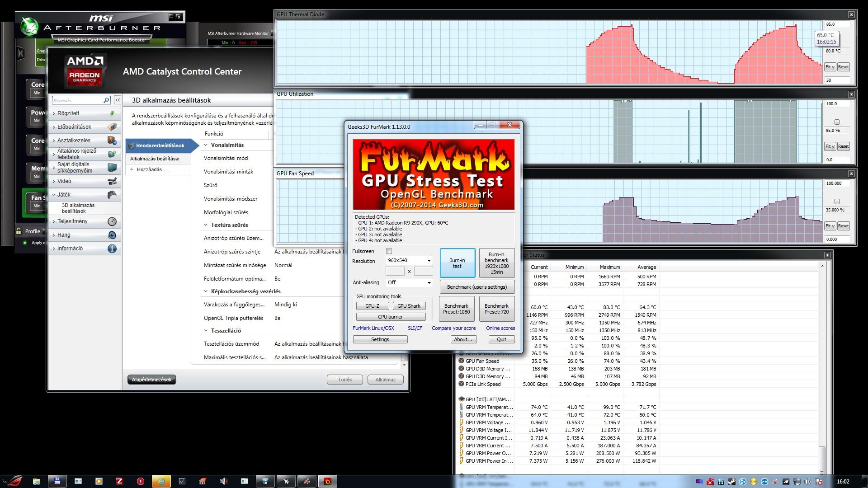Viewport: 868px width, 488px height.
Task: Click the system clock showing 16:02
Action: [x=843, y=482]
